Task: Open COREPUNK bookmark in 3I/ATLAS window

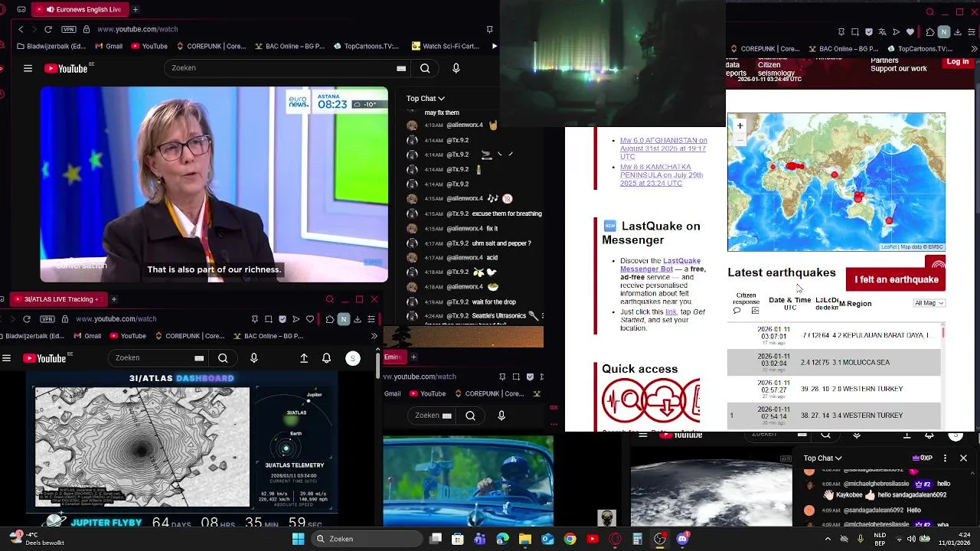Action: click(191, 336)
